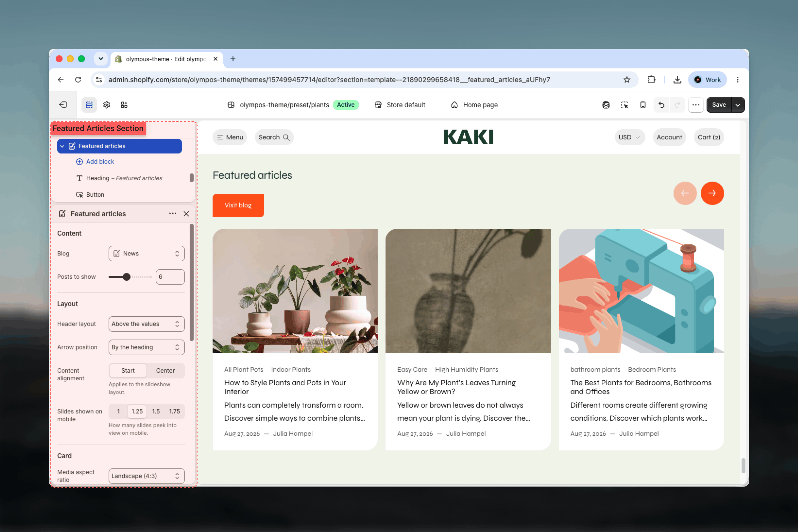The width and height of the screenshot is (798, 532).
Task: Click next slide orange arrow
Action: pos(712,193)
